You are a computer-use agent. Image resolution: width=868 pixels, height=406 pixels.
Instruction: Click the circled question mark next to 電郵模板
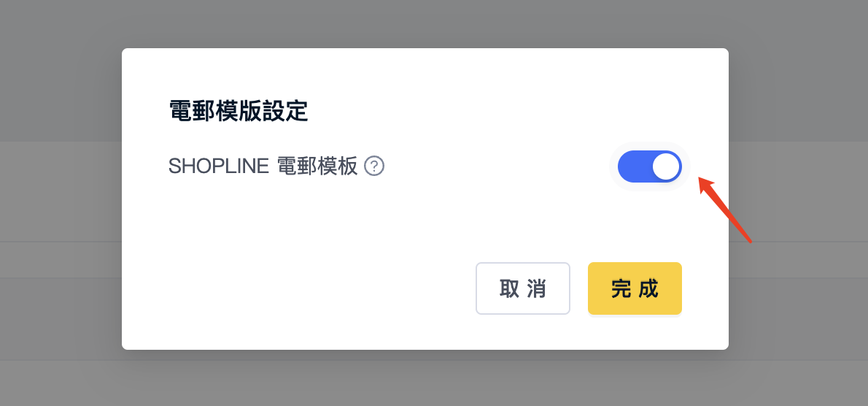(374, 166)
